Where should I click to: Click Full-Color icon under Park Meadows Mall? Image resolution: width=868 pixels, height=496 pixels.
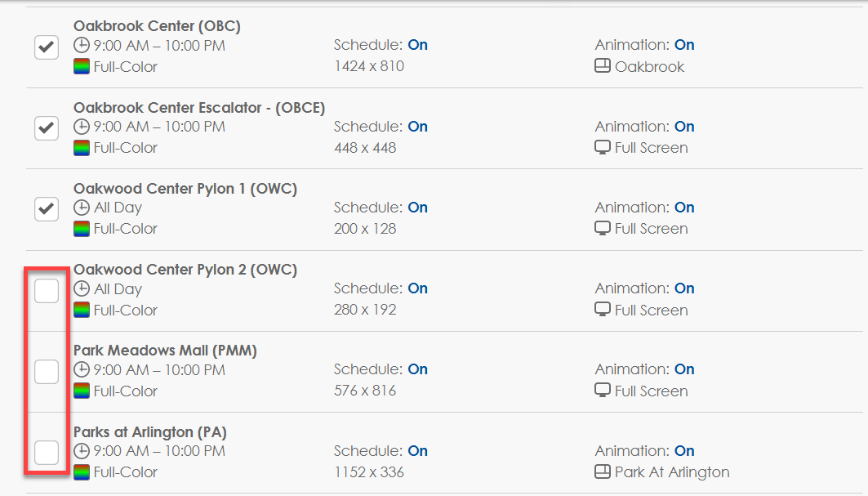82,391
